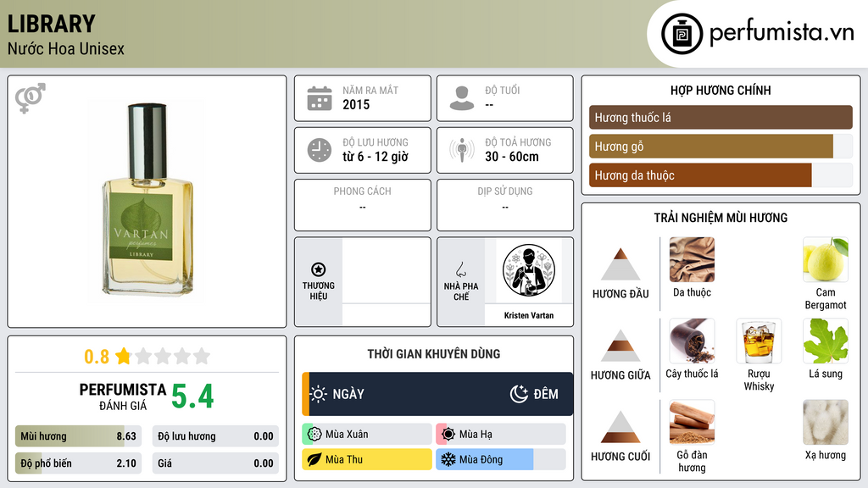The height and width of the screenshot is (488, 868).
Task: Click the person icon beside Độ tuổi
Action: point(462,98)
